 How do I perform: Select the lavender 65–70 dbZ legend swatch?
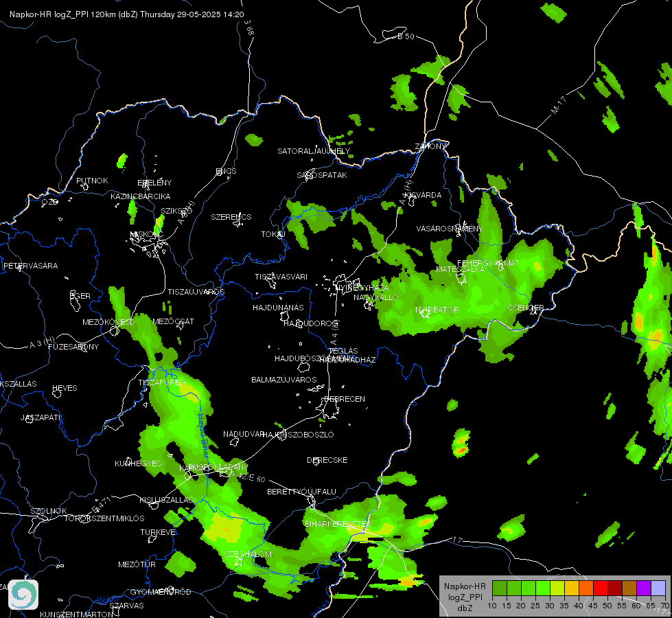(x=658, y=588)
